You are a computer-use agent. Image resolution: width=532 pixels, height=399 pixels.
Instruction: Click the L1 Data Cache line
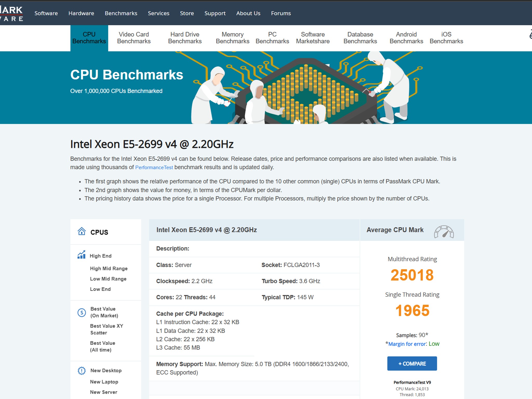(190, 331)
